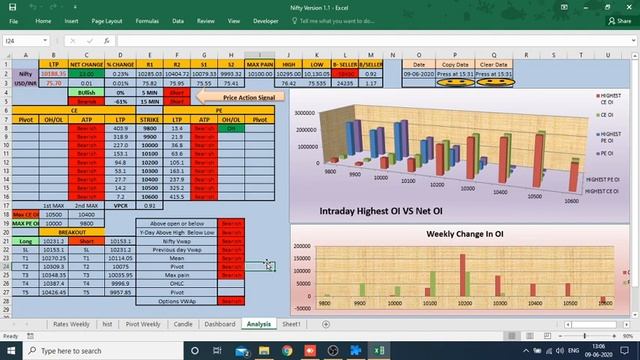640x360 pixels.
Task: Click the New Sheet plus icon
Action: click(x=326, y=324)
